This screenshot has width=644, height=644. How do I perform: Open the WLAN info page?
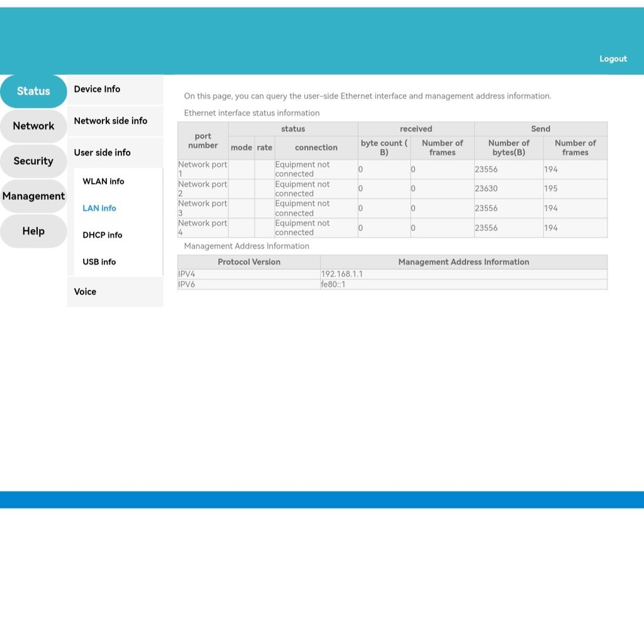(103, 181)
